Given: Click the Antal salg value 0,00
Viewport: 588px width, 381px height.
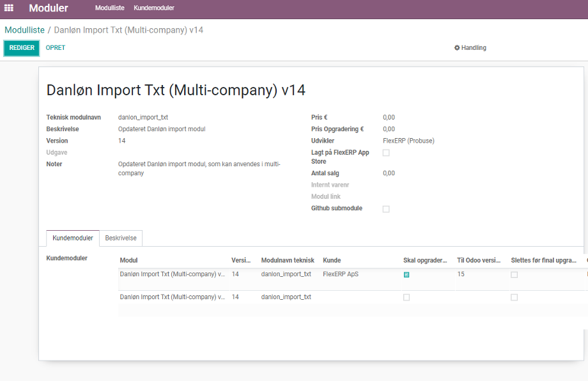Looking at the screenshot, I should [389, 173].
